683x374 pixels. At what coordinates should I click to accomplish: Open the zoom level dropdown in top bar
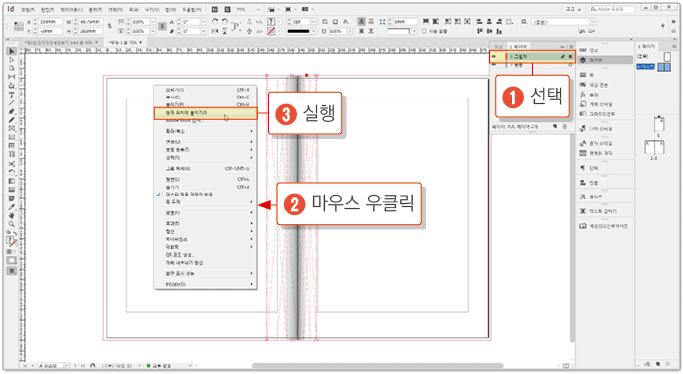click(258, 9)
